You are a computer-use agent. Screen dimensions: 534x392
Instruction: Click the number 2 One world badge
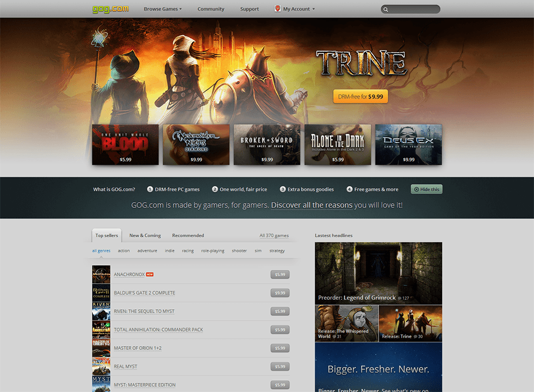pyautogui.click(x=215, y=189)
